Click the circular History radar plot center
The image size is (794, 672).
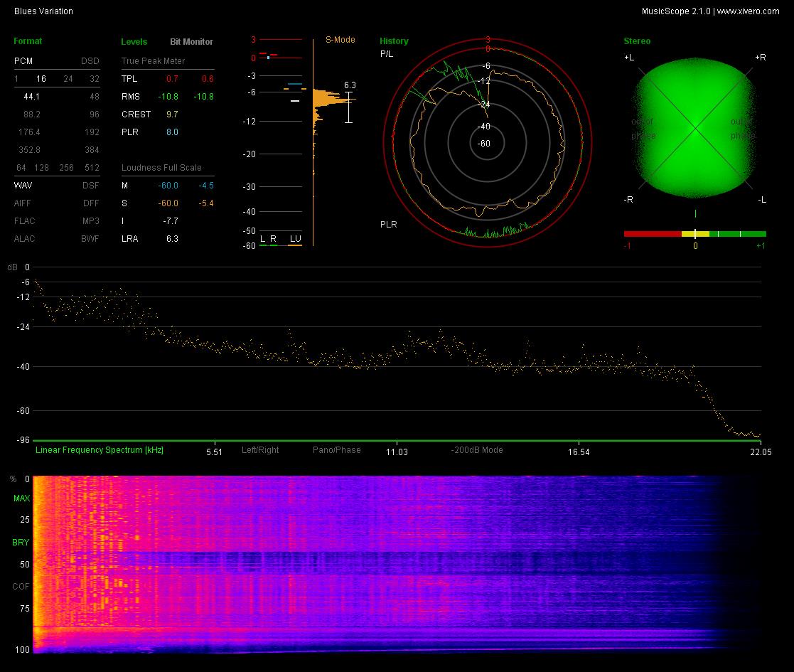(487, 144)
